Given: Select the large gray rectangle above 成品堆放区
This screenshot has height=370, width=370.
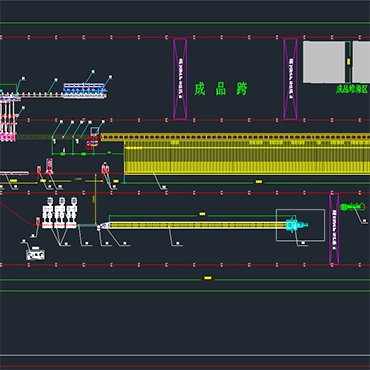Looking at the screenshot, I should tap(324, 62).
